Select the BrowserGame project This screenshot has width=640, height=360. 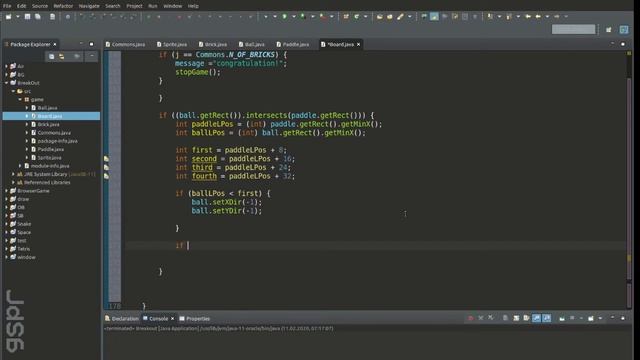[x=33, y=191]
